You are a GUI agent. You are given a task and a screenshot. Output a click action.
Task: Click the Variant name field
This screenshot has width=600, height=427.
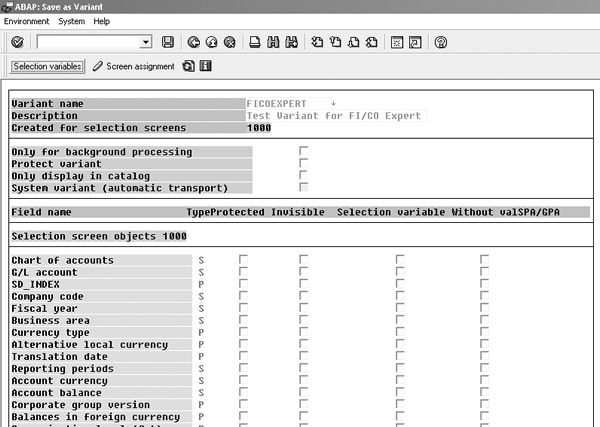tap(290, 103)
